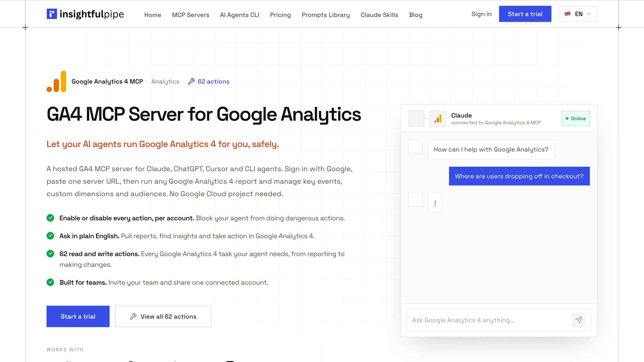This screenshot has width=644, height=362.
Task: Click the Online status badge
Action: click(x=576, y=118)
